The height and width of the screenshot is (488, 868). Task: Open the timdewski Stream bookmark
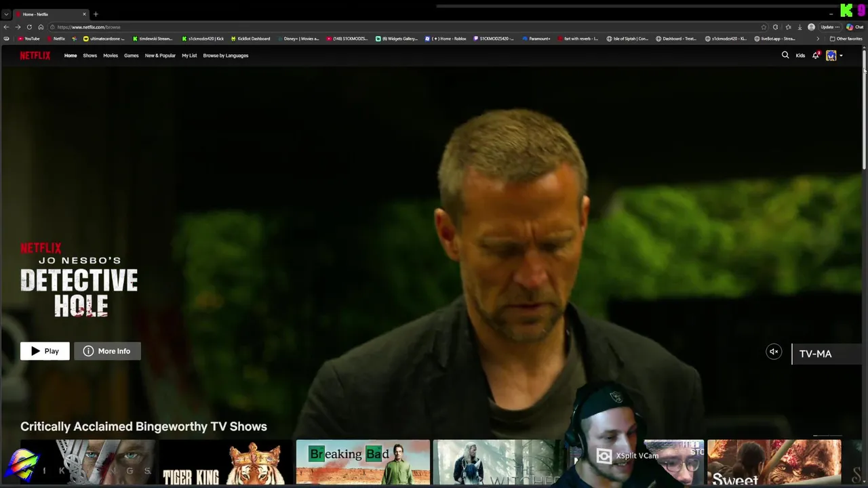click(x=153, y=39)
